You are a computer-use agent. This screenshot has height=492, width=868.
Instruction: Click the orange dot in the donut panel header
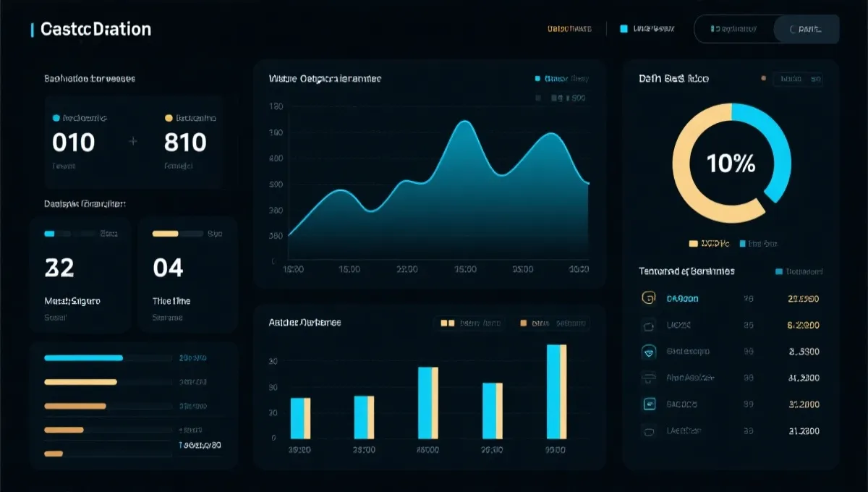762,78
